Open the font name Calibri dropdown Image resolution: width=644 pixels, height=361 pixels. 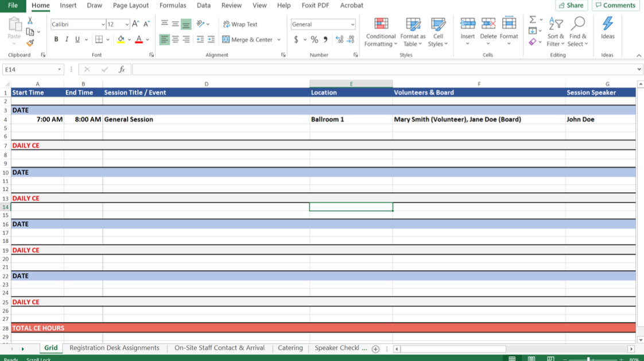(103, 25)
